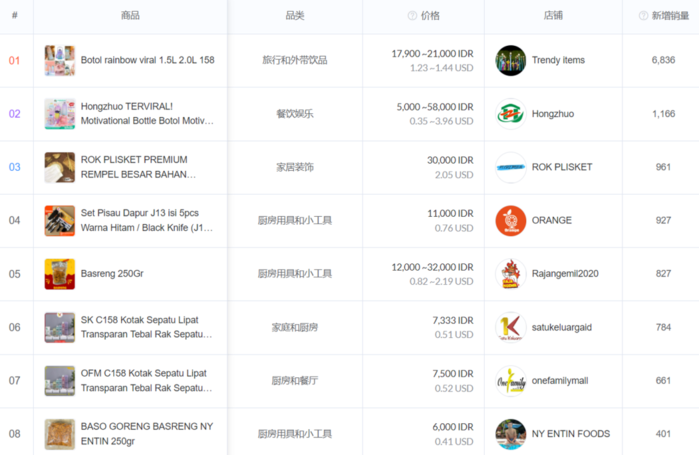Click the Hongzhuo store logo
699x455 pixels.
point(510,114)
